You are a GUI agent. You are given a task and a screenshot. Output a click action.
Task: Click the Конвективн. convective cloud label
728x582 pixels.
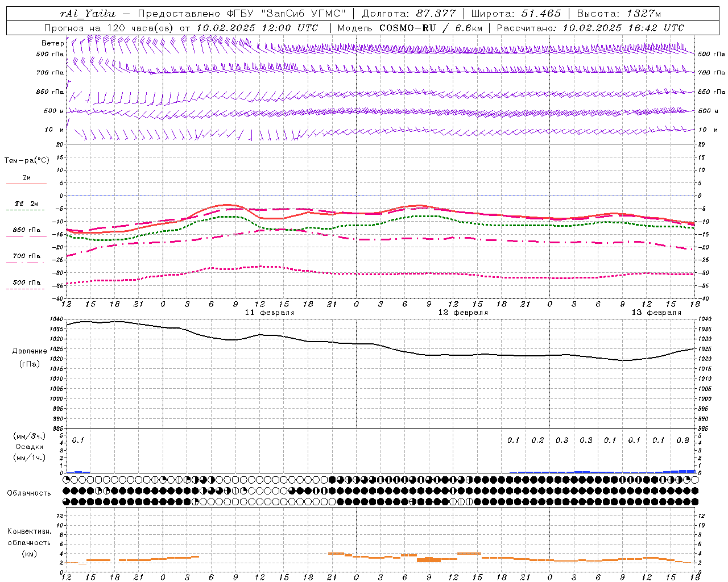pyautogui.click(x=29, y=531)
